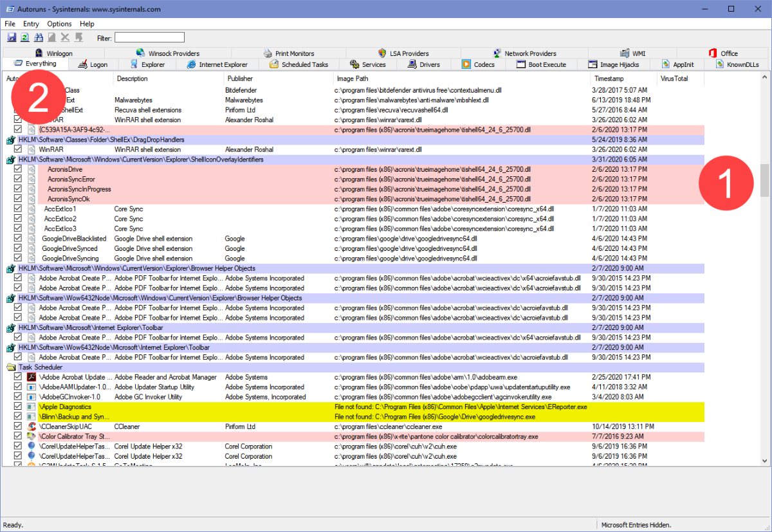
Task: Open the File menu
Action: (x=10, y=24)
